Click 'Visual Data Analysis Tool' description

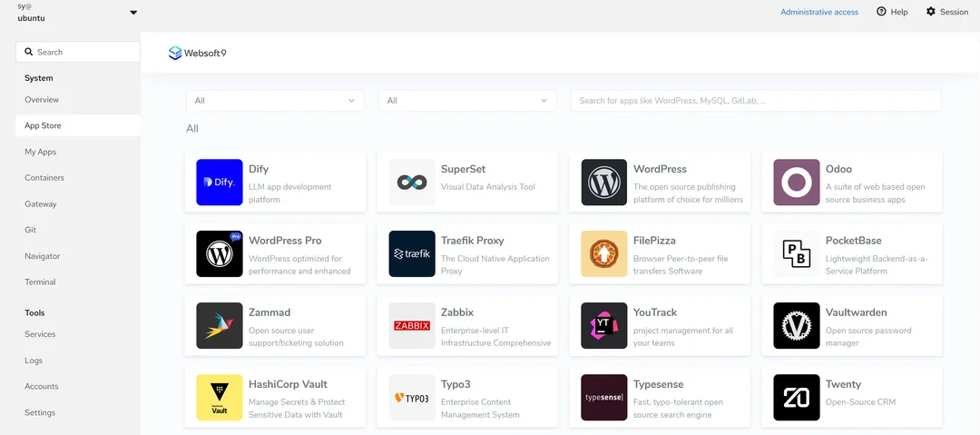[x=488, y=186]
